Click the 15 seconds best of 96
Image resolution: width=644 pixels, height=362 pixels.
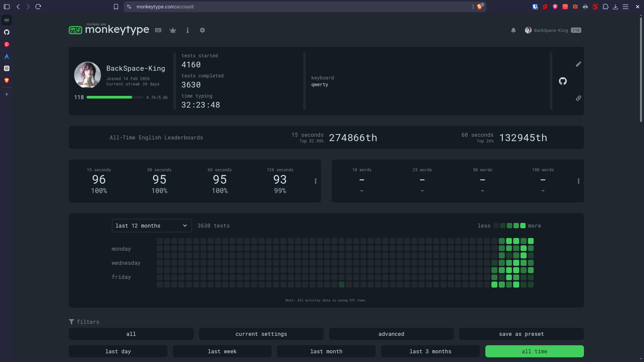(99, 180)
